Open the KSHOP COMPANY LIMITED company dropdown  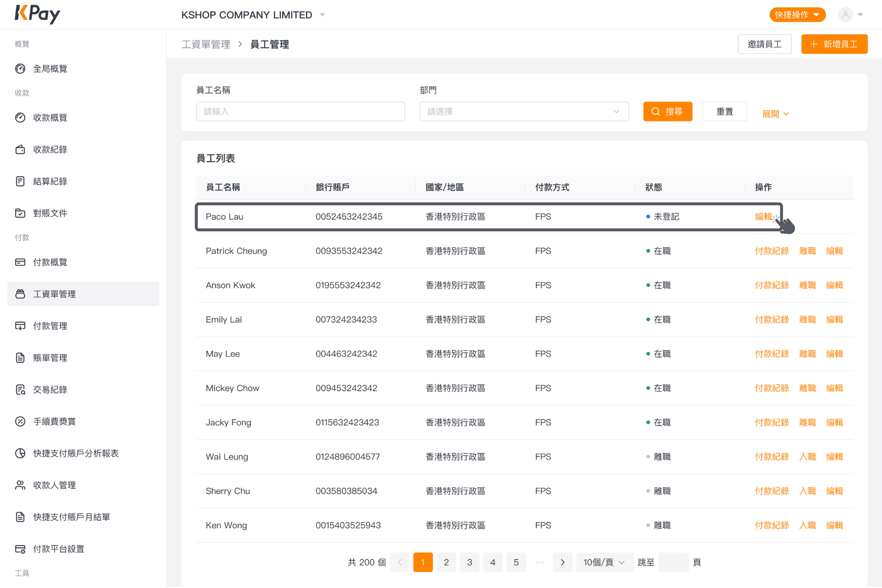(253, 15)
